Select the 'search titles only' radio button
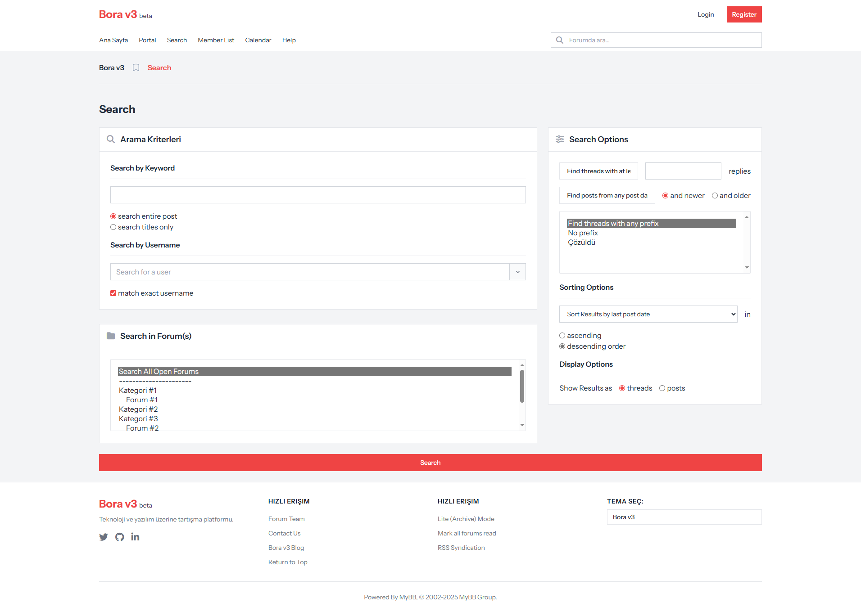The width and height of the screenshot is (861, 616). 113,227
